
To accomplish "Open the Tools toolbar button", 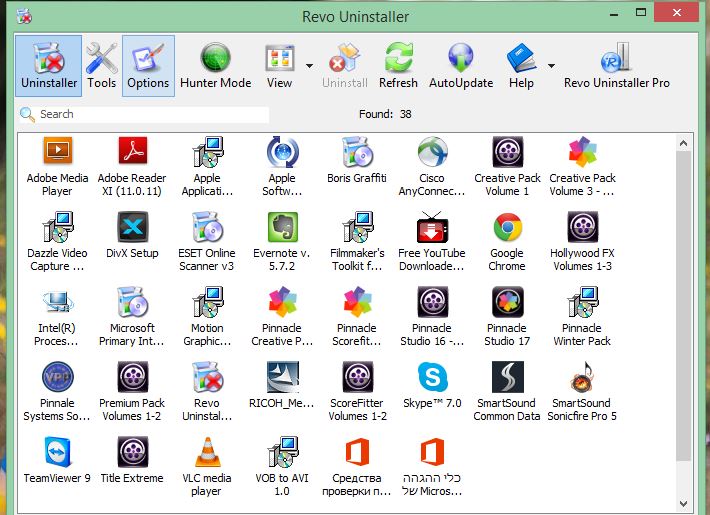I will (101, 66).
